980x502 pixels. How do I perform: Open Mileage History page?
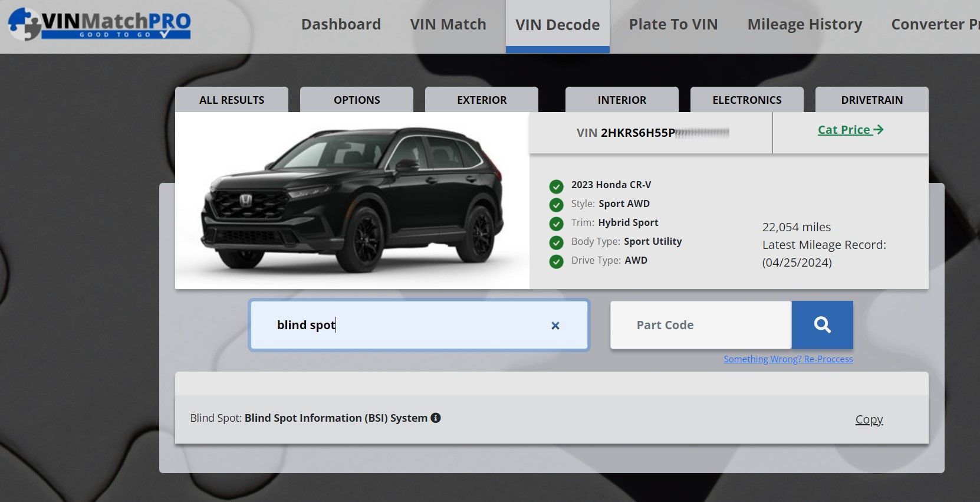pos(805,24)
